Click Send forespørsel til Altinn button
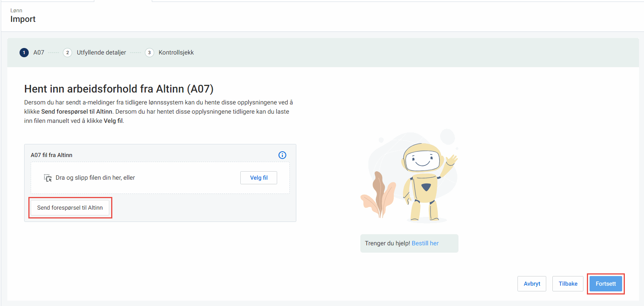Viewport: 644px width, 306px height. [x=70, y=208]
